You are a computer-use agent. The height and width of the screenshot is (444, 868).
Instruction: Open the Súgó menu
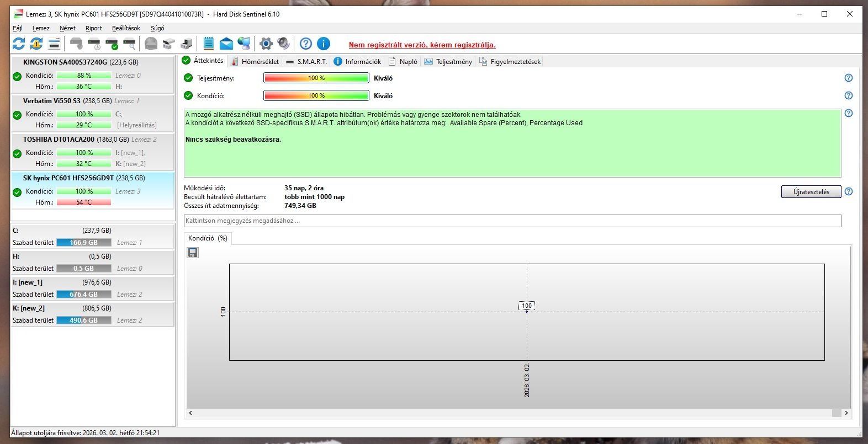[x=157, y=28]
